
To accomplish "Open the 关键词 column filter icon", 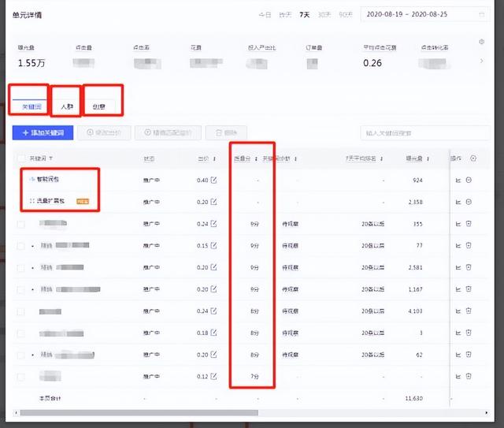I will tap(50, 158).
